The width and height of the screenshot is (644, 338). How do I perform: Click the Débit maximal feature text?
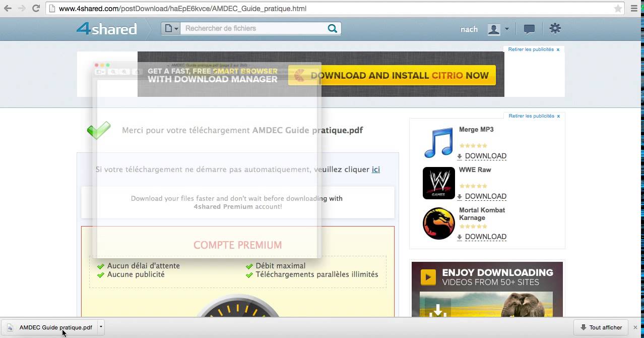click(x=281, y=266)
